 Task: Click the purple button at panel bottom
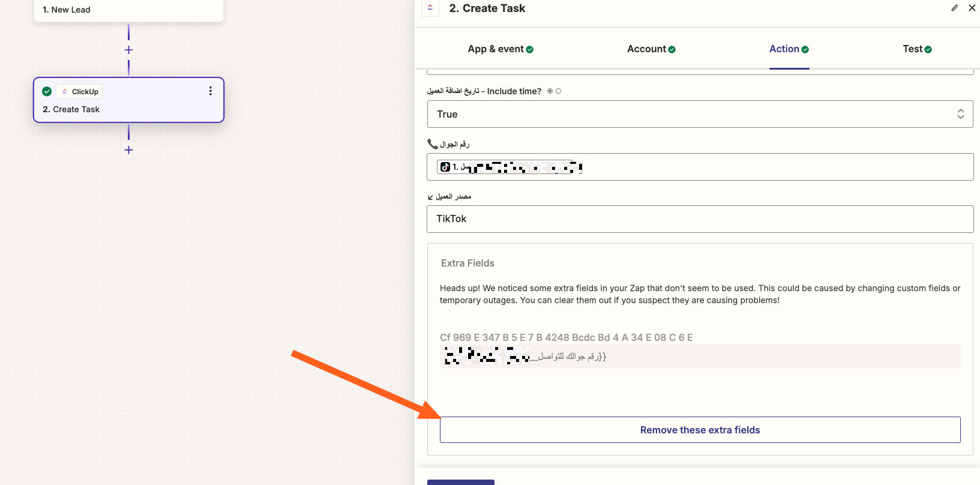[460, 482]
